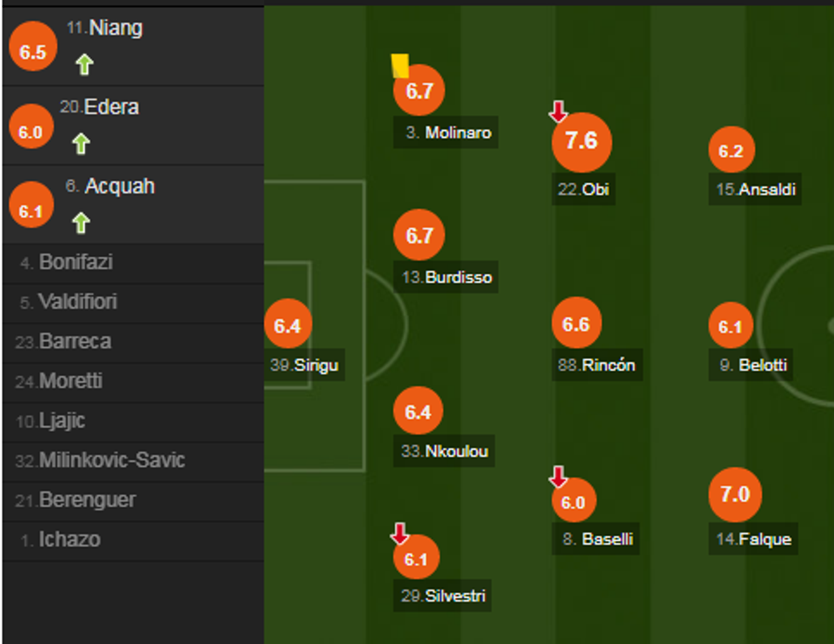Image resolution: width=834 pixels, height=644 pixels.
Task: Click the green subbed-on arrow under Acquah
Action: pyautogui.click(x=81, y=223)
